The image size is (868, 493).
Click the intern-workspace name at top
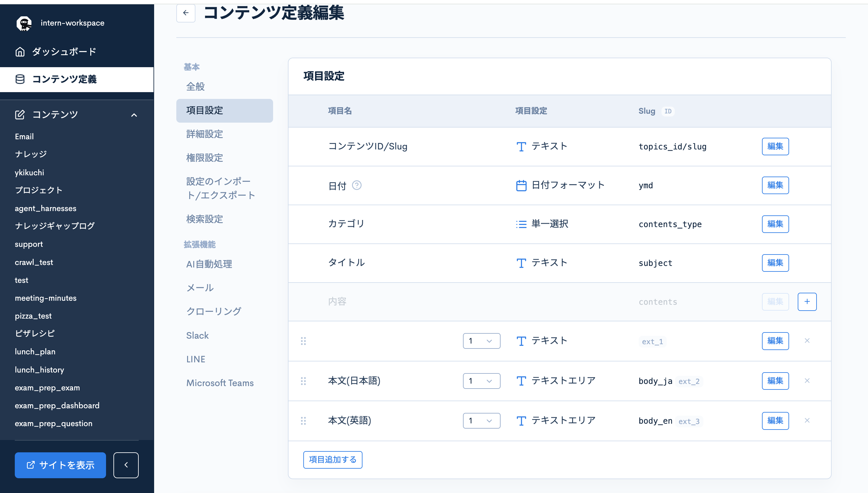point(72,23)
